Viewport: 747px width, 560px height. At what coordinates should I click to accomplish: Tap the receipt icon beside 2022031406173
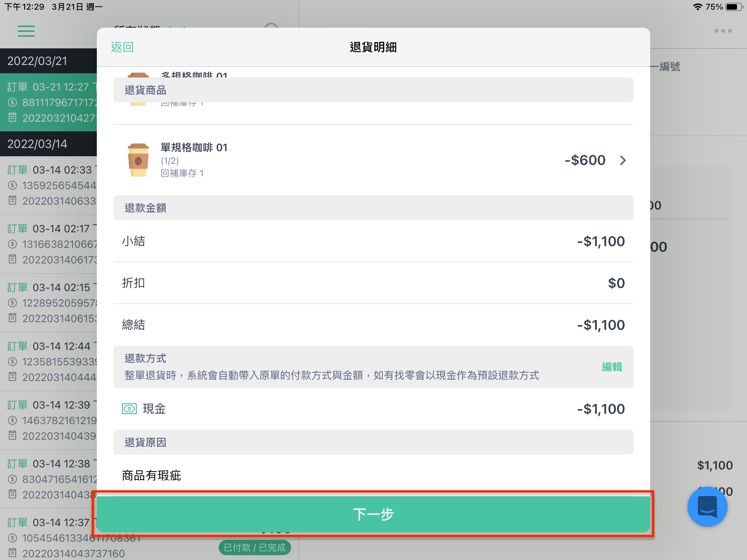coord(12,259)
